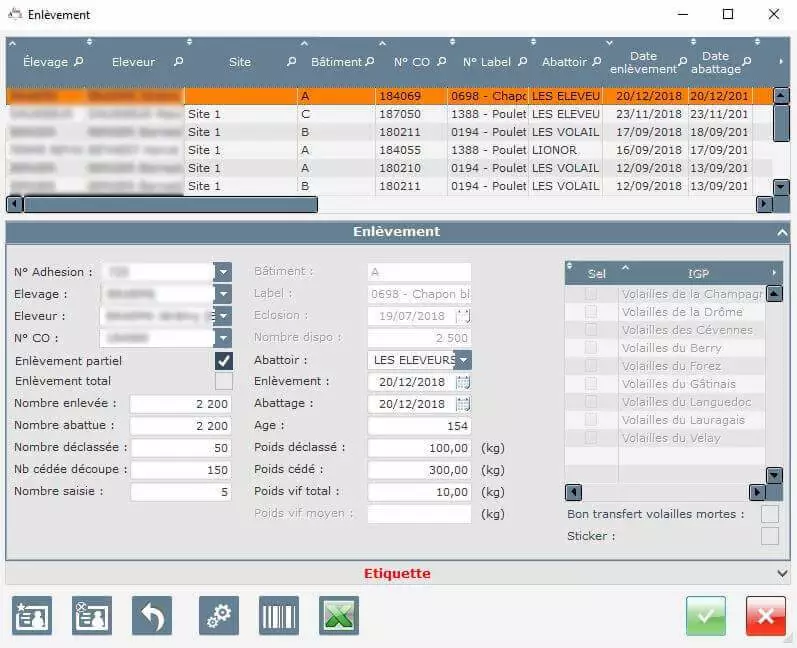Click IGP list scroll down arrow
Image resolution: width=797 pixels, height=648 pixels.
pyautogui.click(x=774, y=476)
